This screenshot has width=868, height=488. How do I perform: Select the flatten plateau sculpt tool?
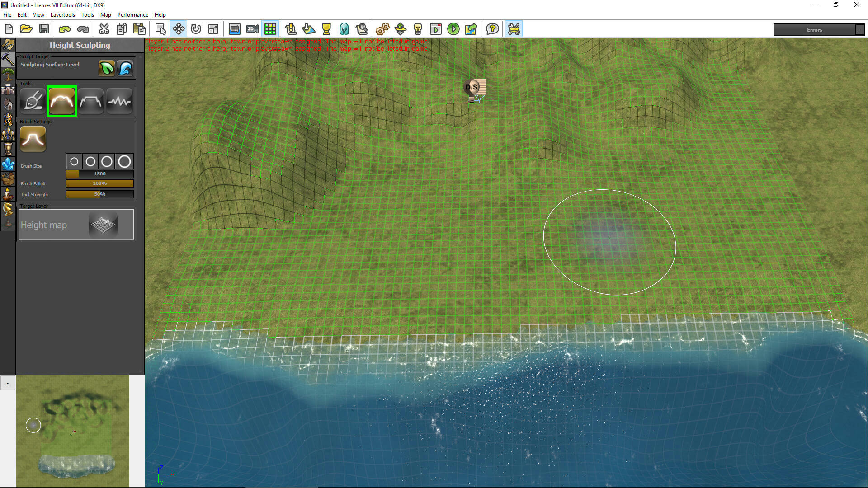pos(90,101)
